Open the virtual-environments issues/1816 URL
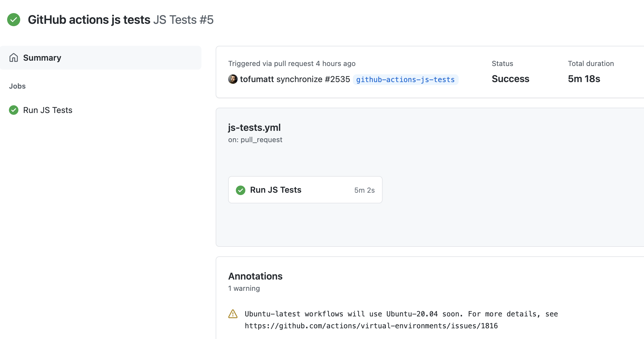This screenshot has height=339, width=644. coord(371,326)
